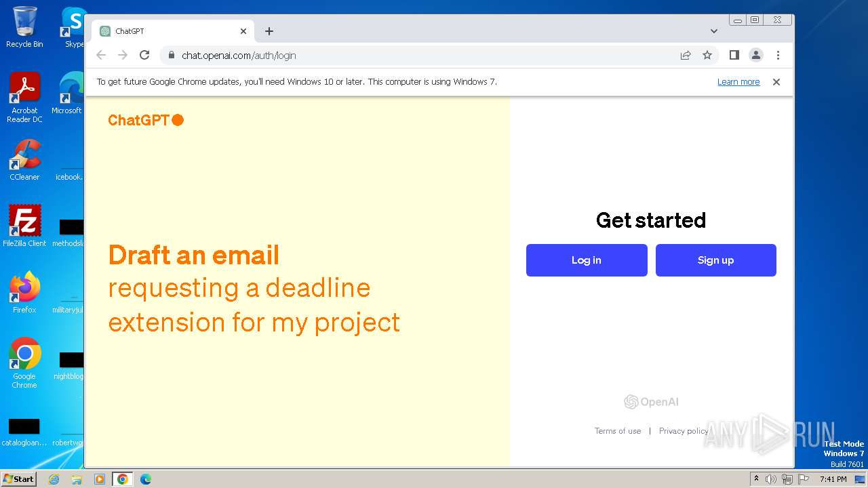Dismiss the Chrome update notification bar

(x=776, y=82)
